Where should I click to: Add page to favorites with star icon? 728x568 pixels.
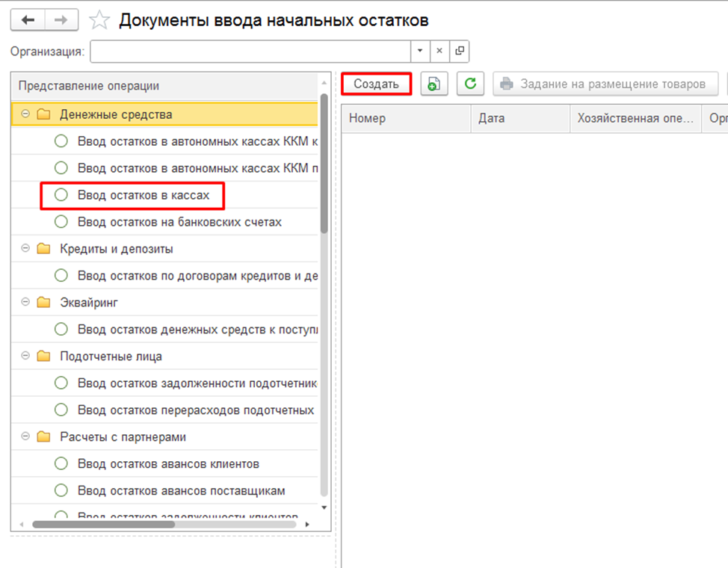[x=99, y=20]
